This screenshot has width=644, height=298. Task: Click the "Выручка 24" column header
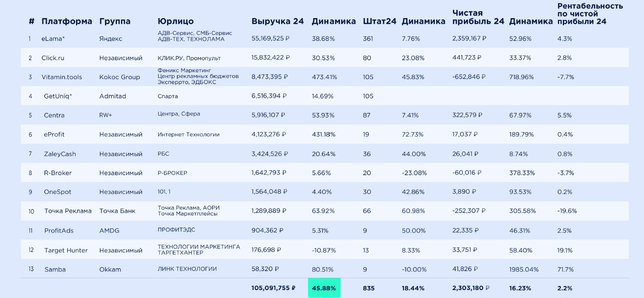(x=278, y=21)
